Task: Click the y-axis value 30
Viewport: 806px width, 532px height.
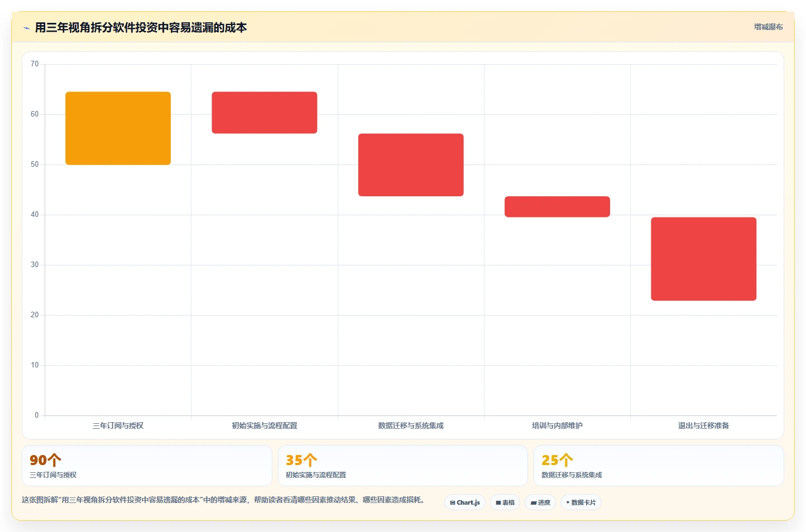Action: tap(35, 265)
